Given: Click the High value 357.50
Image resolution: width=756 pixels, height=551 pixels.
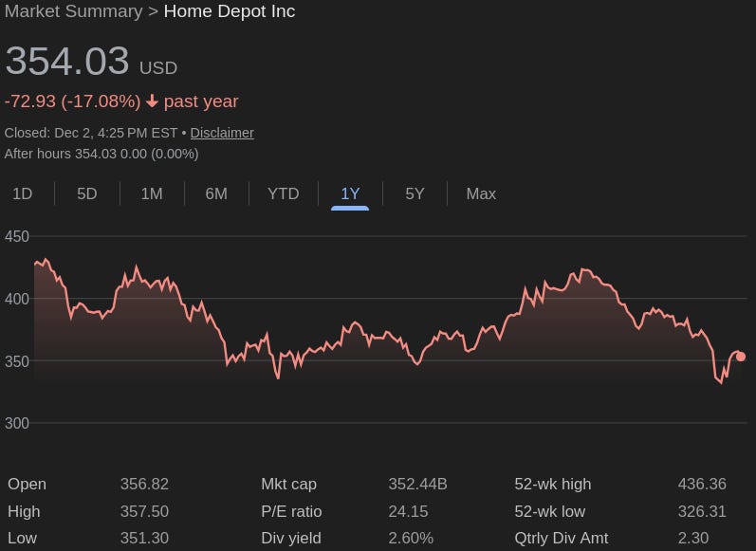Looking at the screenshot, I should (x=144, y=511).
